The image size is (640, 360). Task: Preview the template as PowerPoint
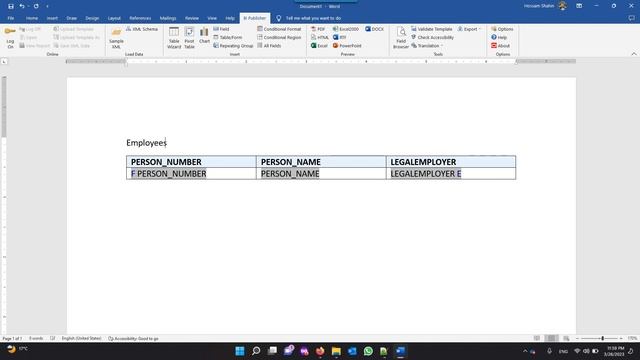347,46
